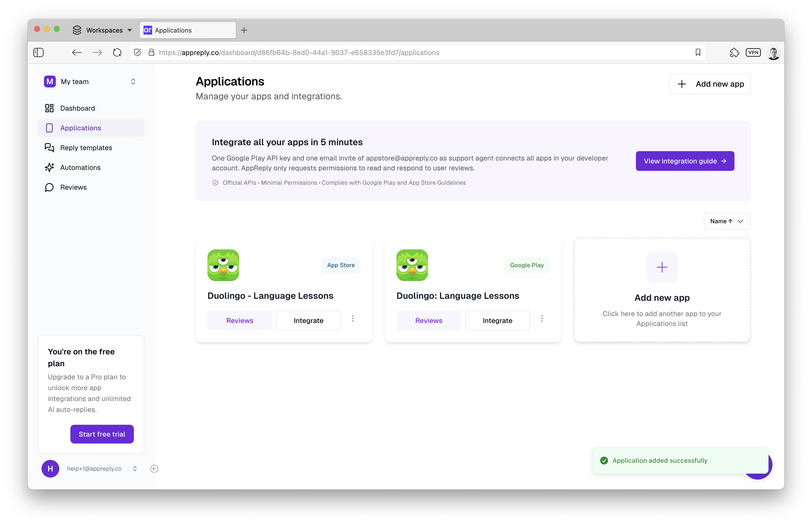Reload the page with the refresh icon
Image resolution: width=812 pixels, height=526 pixels.
117,53
